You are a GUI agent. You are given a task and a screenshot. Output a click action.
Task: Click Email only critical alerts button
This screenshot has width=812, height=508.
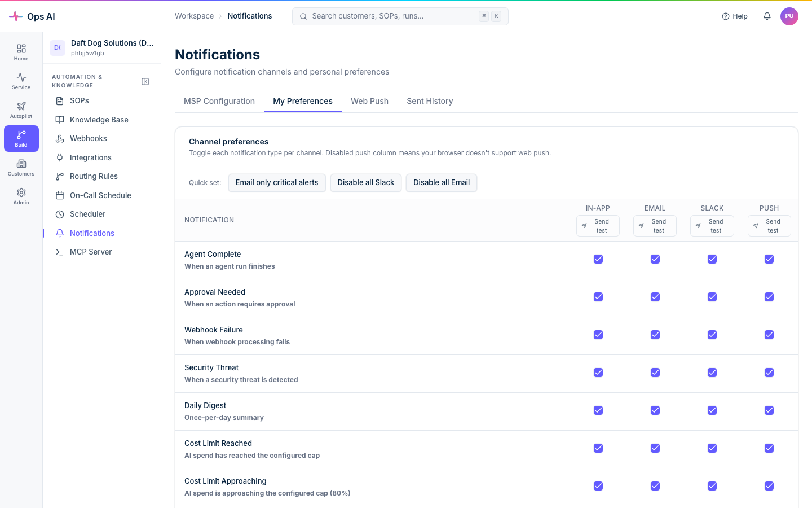click(x=277, y=183)
